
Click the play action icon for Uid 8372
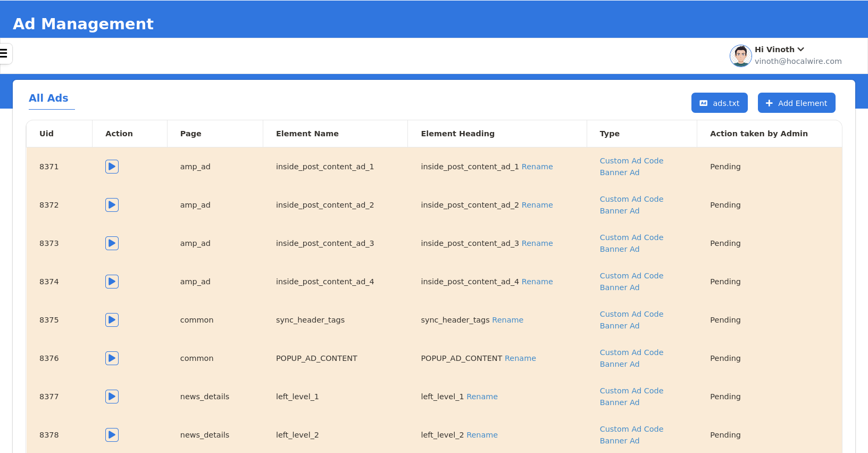[x=112, y=205]
